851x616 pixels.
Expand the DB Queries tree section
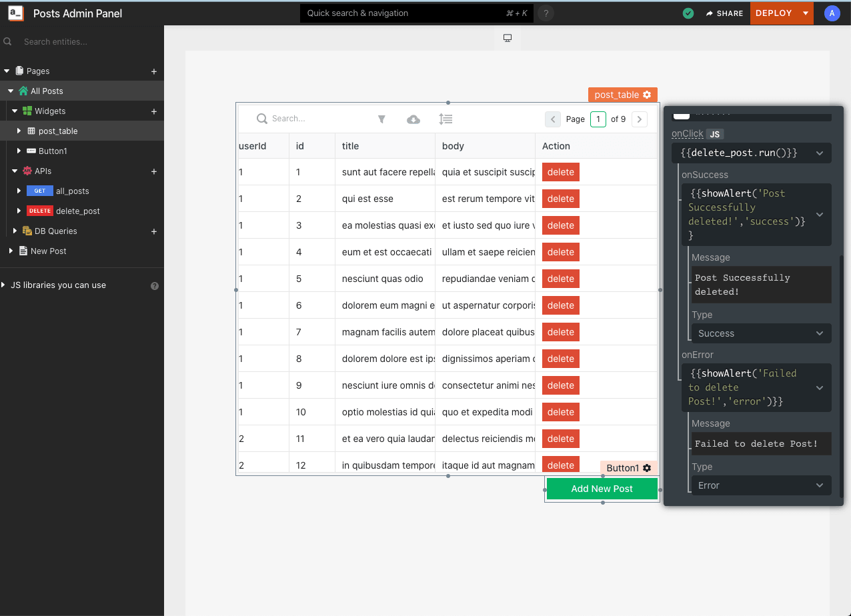15,231
